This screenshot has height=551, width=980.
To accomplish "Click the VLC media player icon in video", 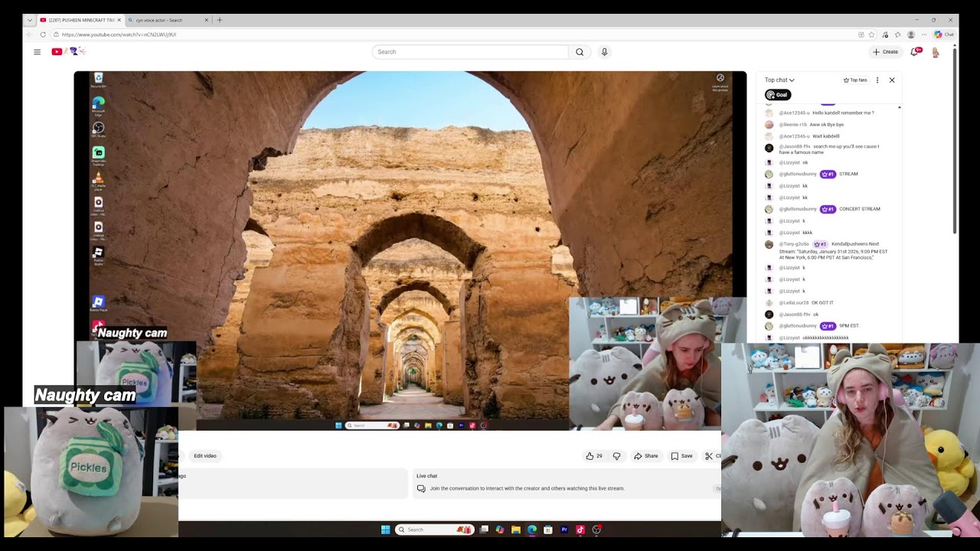I will 98,181.
